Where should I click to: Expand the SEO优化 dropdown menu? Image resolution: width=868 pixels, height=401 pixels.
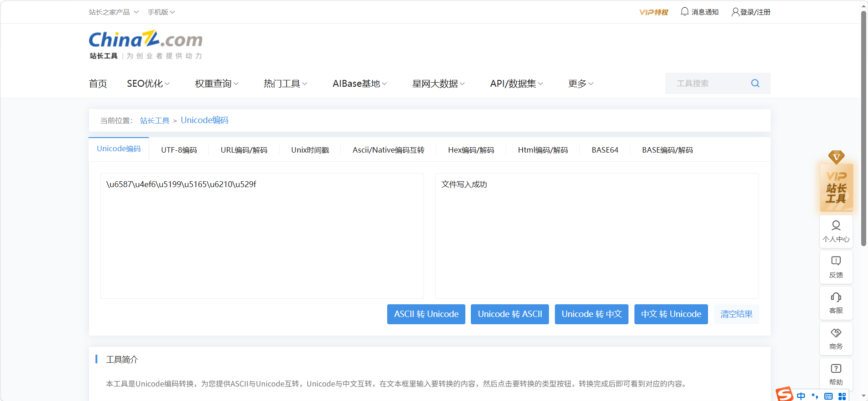[148, 84]
